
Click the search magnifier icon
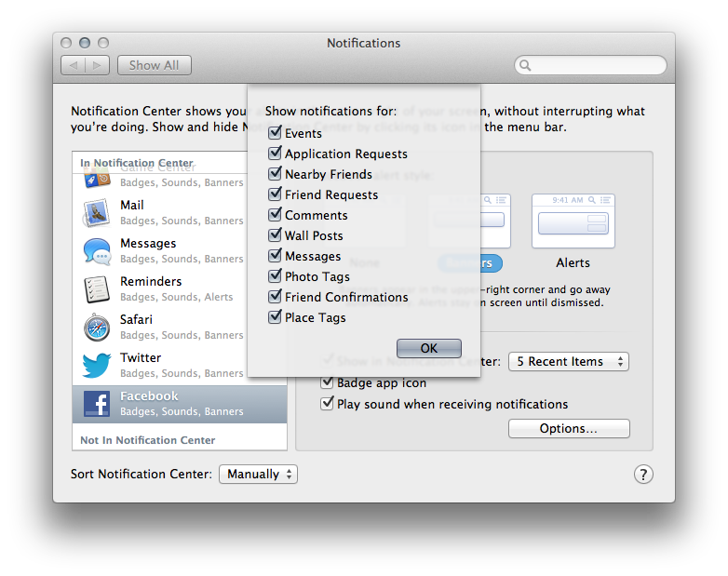tap(525, 65)
